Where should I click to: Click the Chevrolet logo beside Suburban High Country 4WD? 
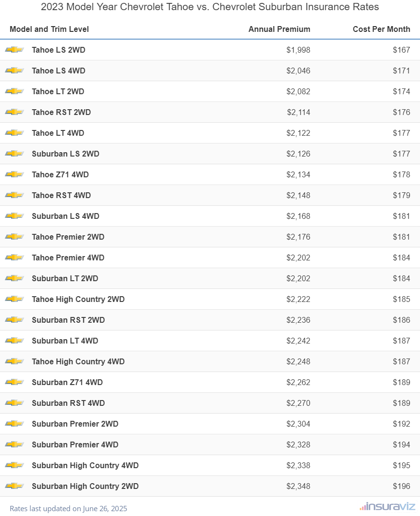[14, 465]
